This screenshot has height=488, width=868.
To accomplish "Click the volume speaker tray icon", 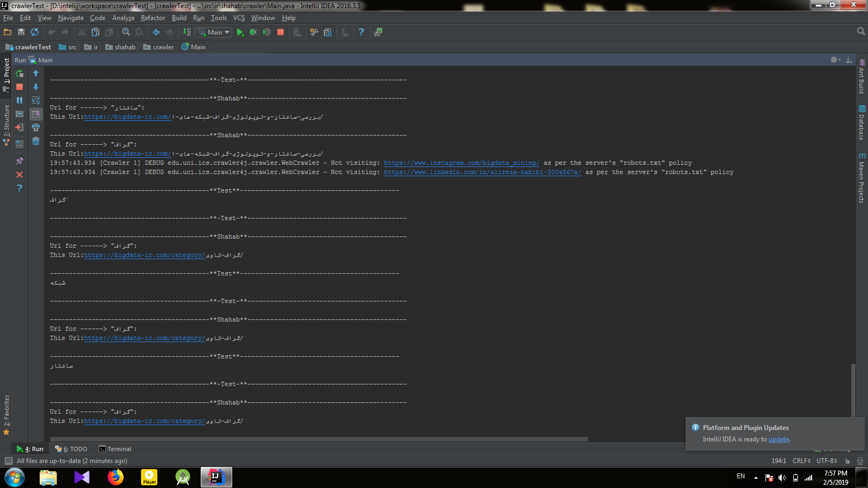I will [782, 478].
